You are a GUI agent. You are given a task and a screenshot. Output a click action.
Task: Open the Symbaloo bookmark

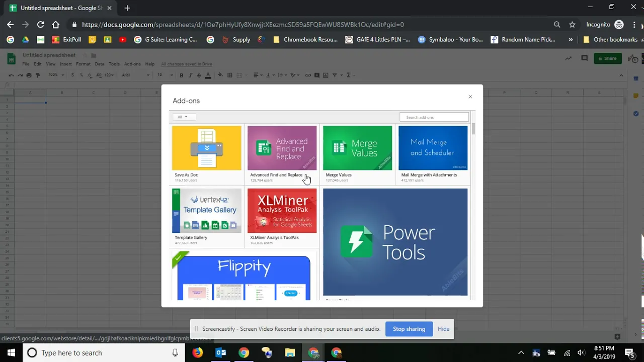click(451, 39)
